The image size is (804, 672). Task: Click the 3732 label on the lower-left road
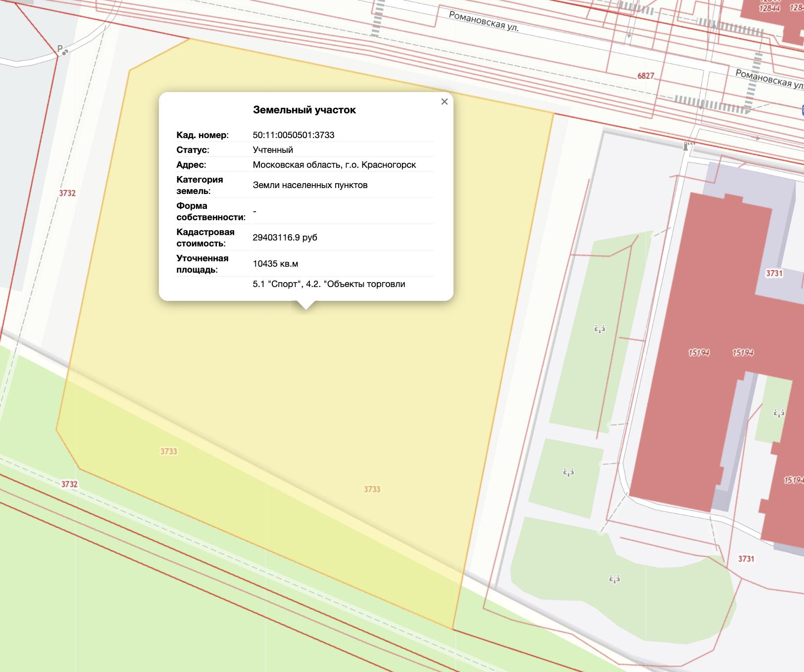(69, 484)
